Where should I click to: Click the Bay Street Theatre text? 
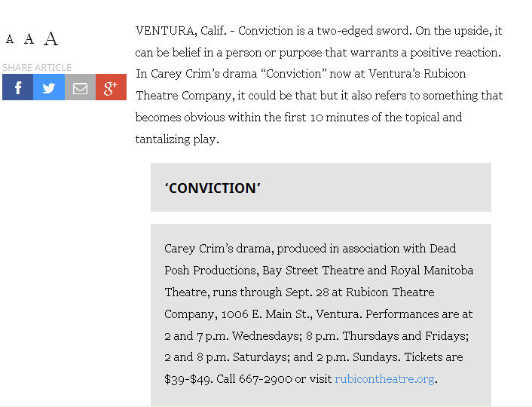coord(323,270)
